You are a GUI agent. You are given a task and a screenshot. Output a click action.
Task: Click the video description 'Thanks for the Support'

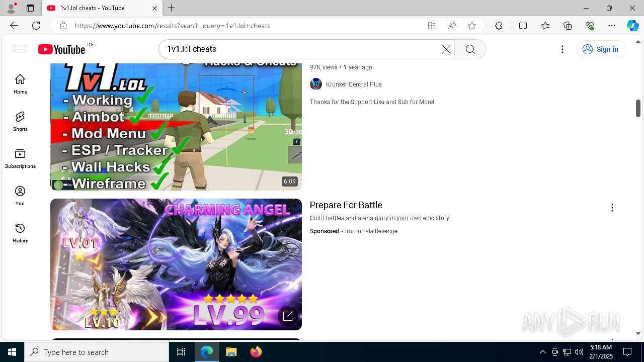pyautogui.click(x=372, y=102)
